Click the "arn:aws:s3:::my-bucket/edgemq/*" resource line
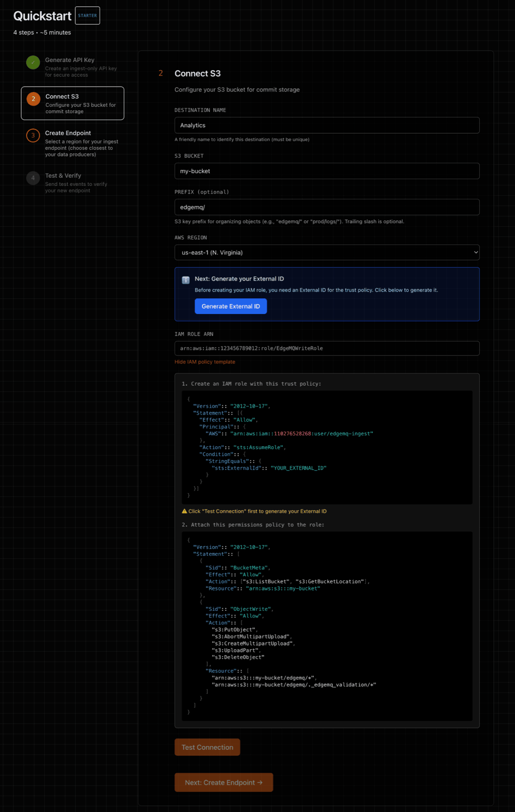The image size is (515, 812). [264, 678]
